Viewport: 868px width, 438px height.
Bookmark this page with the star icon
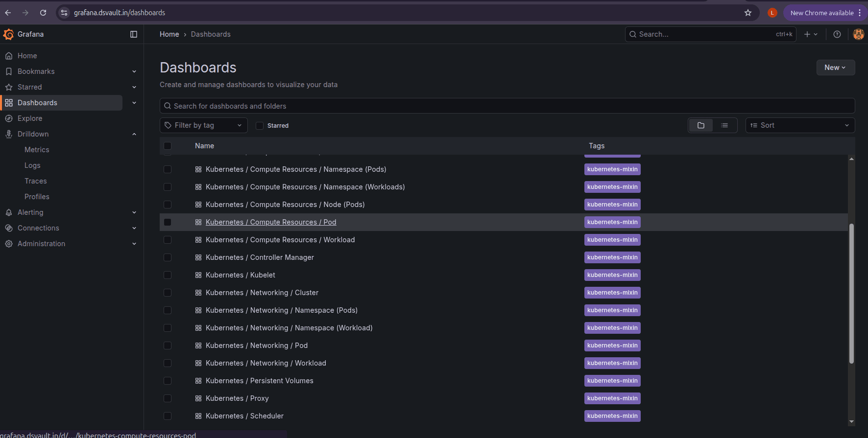[748, 13]
